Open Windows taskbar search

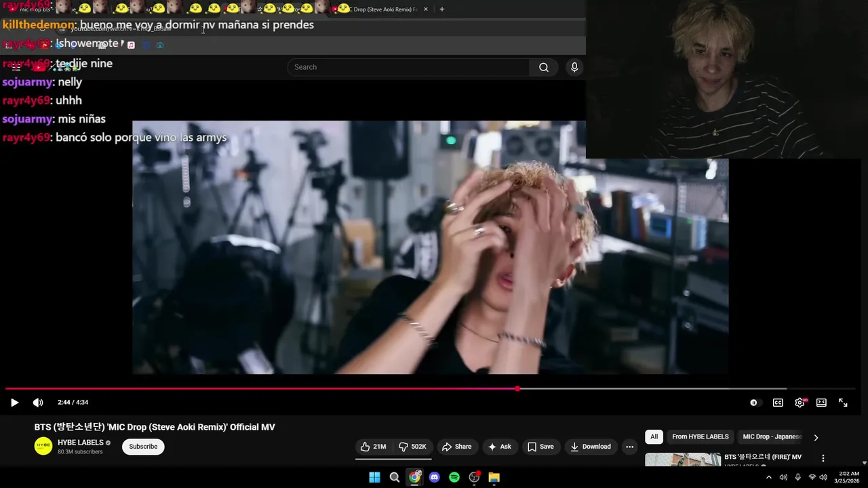395,477
